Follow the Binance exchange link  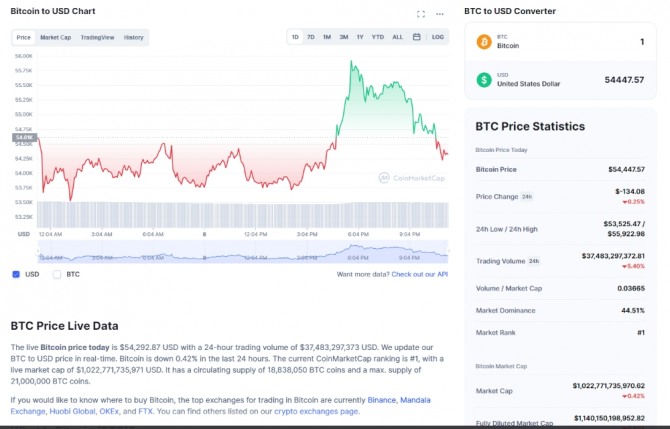click(382, 400)
